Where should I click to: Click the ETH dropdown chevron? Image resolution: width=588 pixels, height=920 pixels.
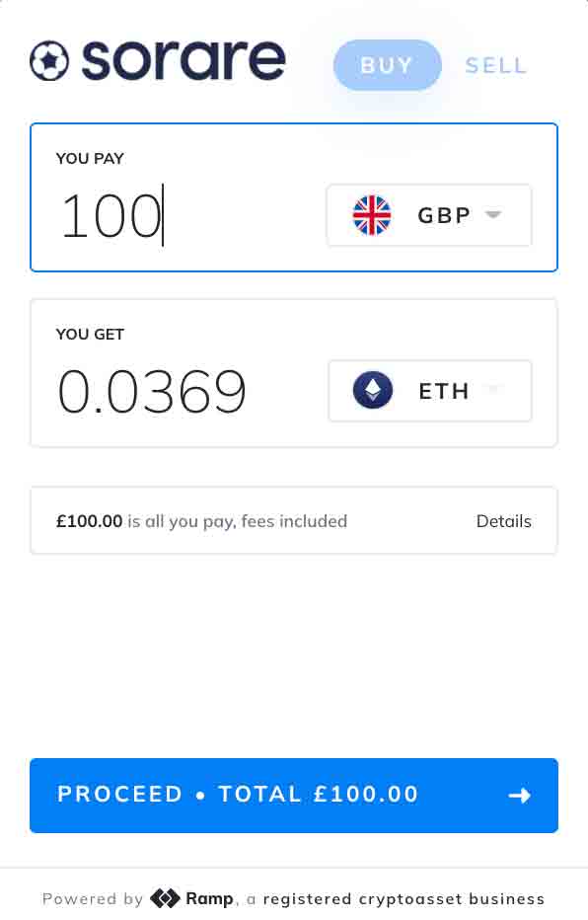[x=493, y=388]
